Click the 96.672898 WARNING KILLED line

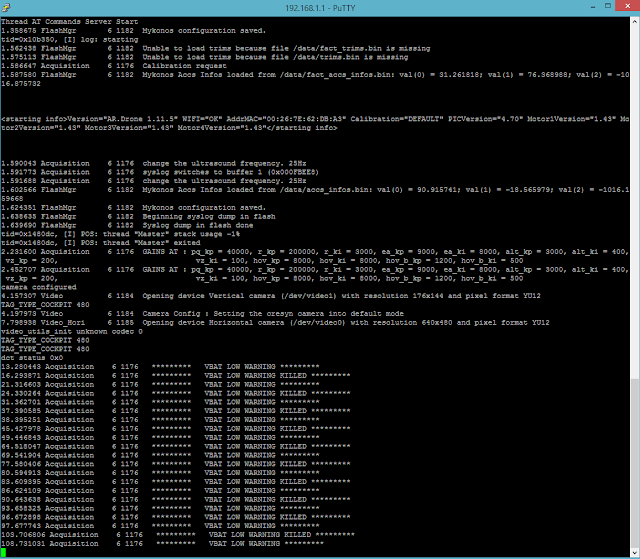(x=176, y=517)
